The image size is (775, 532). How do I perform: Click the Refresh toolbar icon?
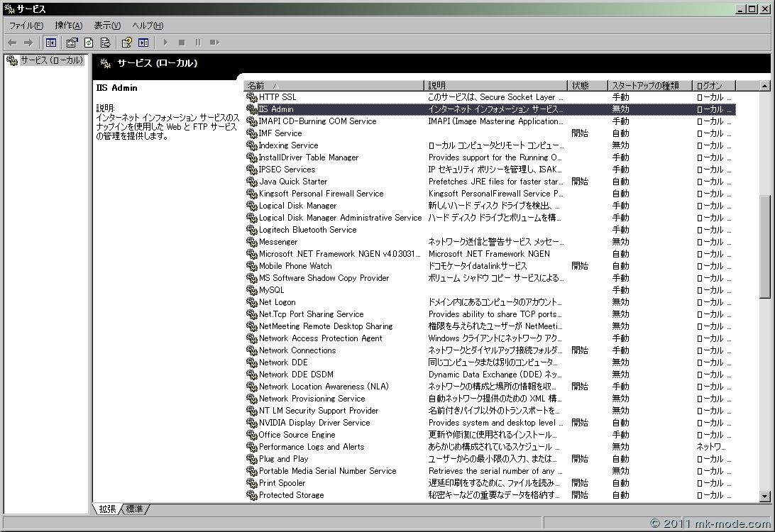point(89,43)
